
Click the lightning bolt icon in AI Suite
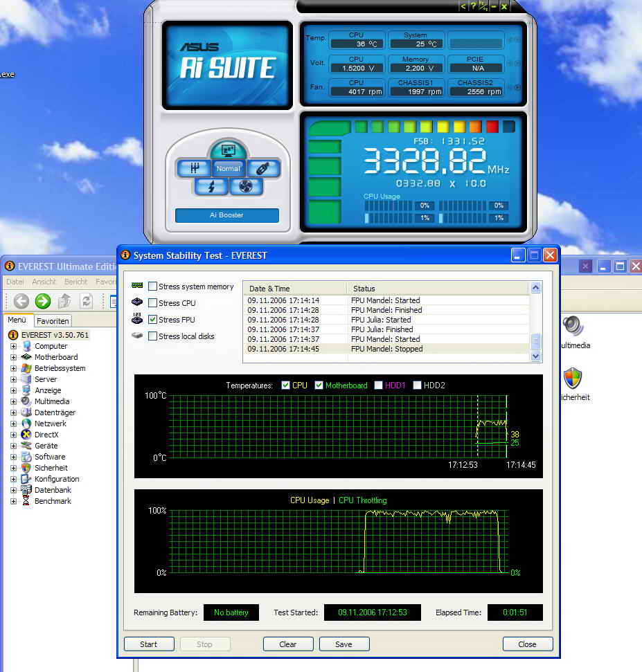[211, 186]
